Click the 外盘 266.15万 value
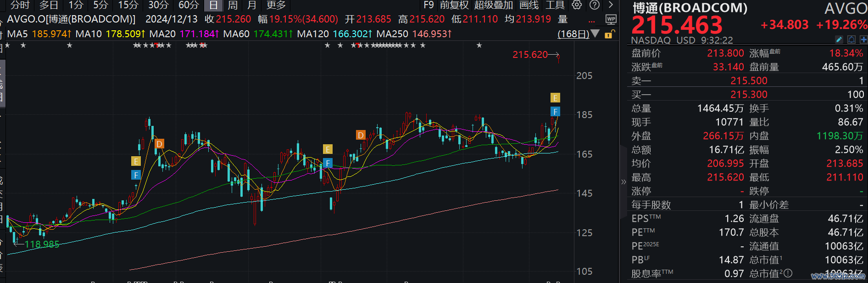The height and width of the screenshot is (283, 868). pos(723,136)
